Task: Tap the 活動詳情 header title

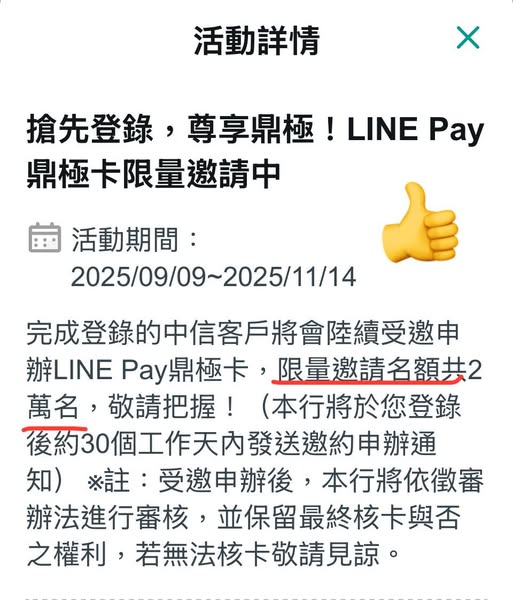Action: [256, 41]
